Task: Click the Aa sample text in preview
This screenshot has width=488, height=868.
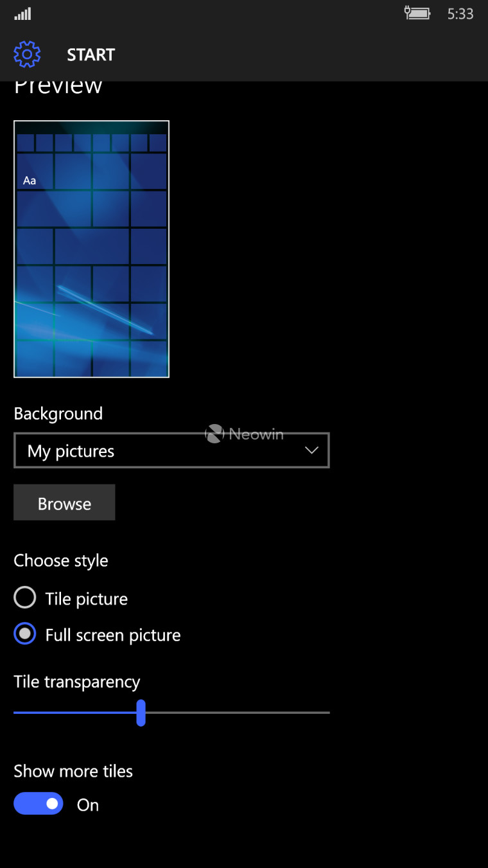Action: coord(30,181)
